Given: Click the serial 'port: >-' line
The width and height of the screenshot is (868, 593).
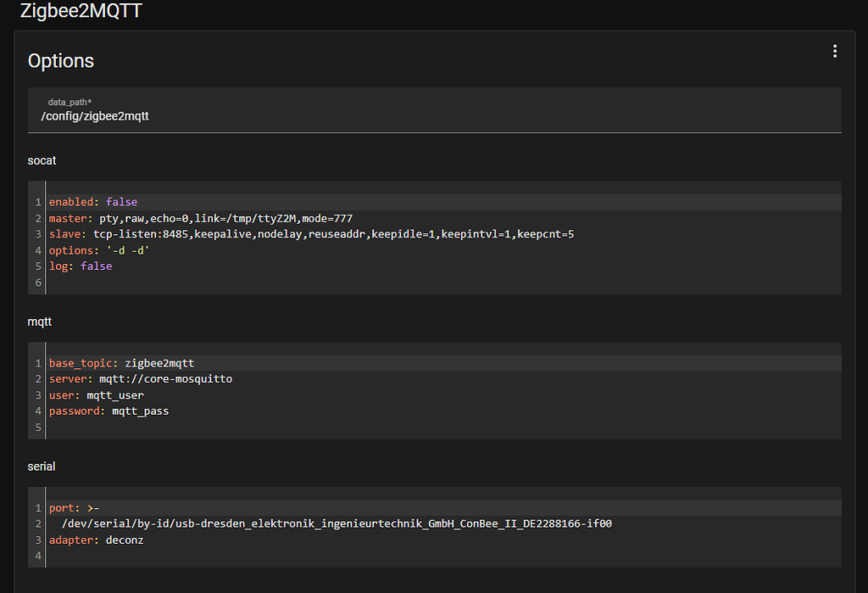Looking at the screenshot, I should (75, 508).
